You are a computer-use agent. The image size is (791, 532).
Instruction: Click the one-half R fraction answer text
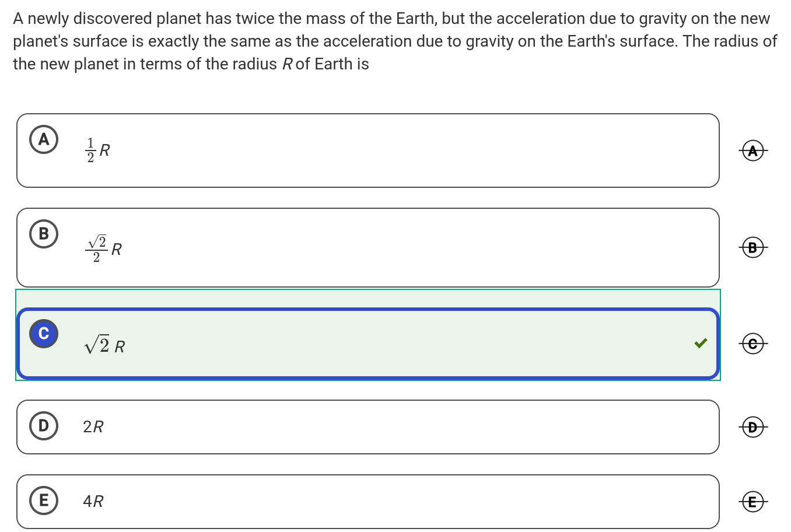(x=98, y=150)
